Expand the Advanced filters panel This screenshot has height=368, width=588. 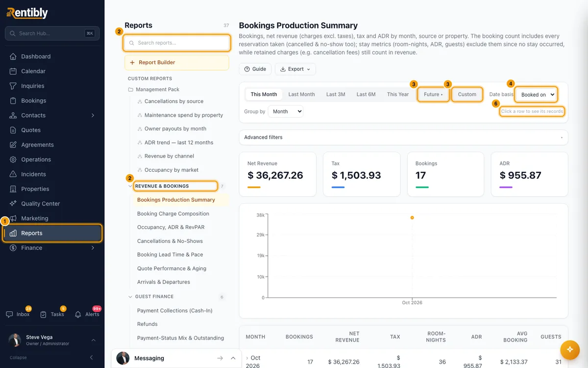(403, 137)
